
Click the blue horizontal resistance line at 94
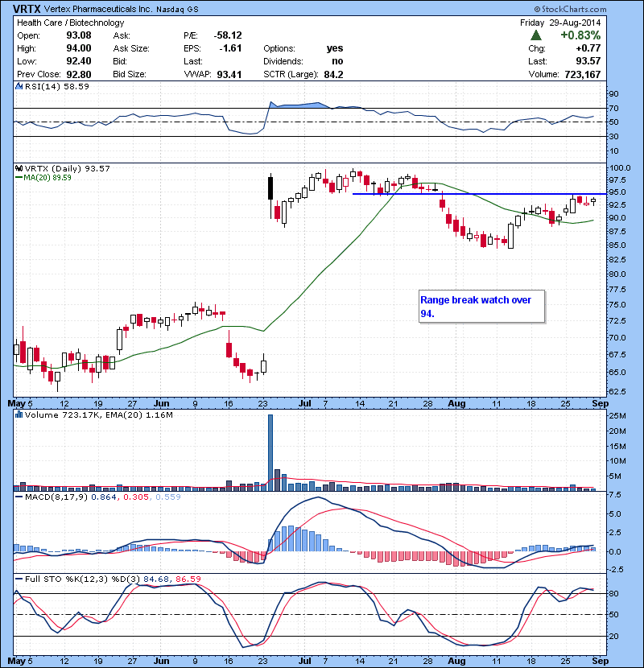[480, 194]
